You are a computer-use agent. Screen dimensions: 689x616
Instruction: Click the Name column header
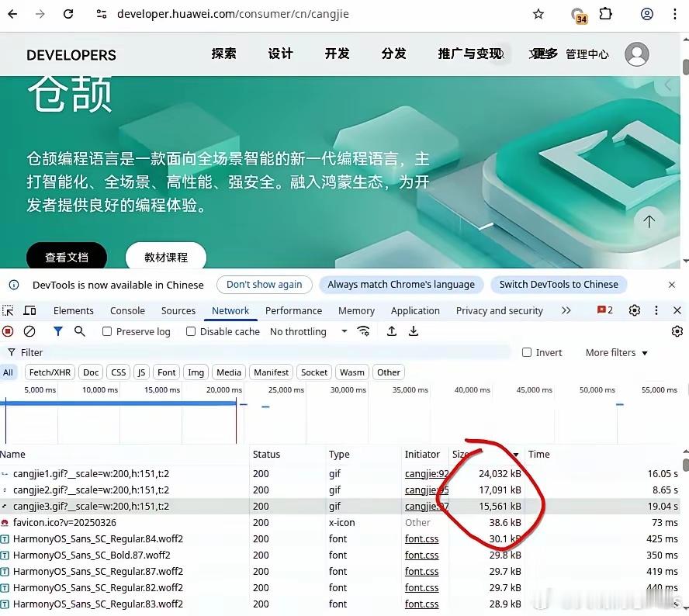click(124, 455)
